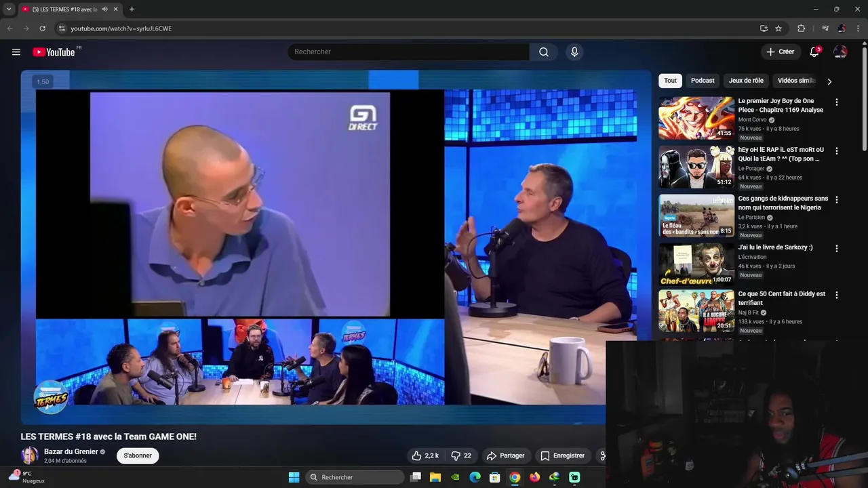The width and height of the screenshot is (868, 488).
Task: Open the Bazar du Grenier channel name
Action: [71, 452]
